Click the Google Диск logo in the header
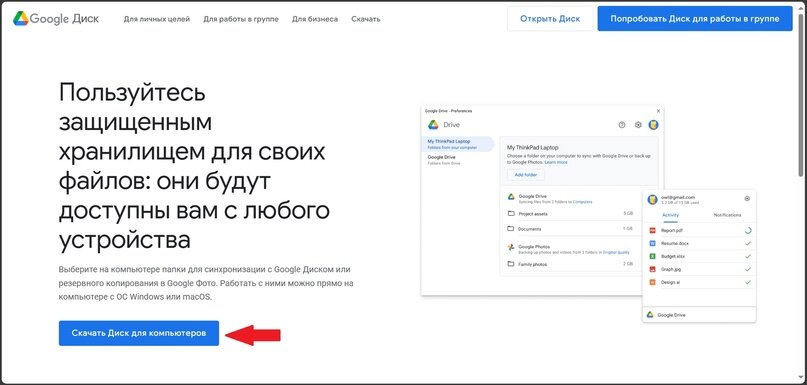The image size is (807, 385). coord(56,19)
